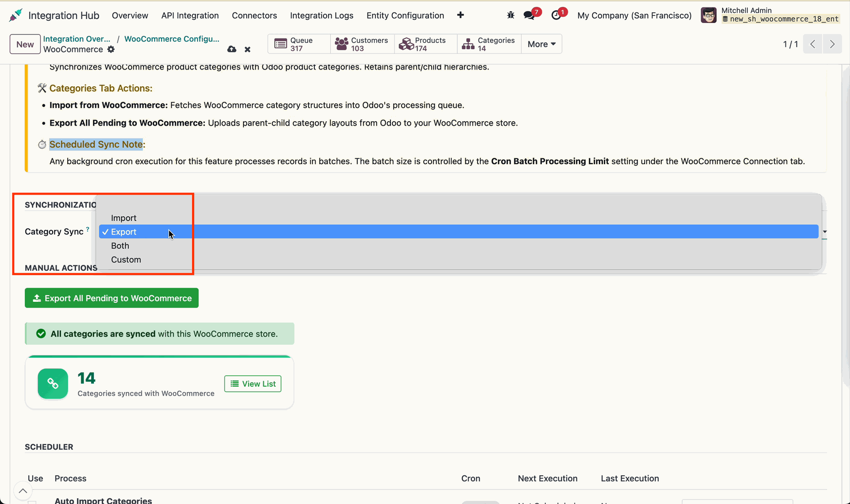Save record with cloud upload icon
The image size is (850, 504).
232,49
